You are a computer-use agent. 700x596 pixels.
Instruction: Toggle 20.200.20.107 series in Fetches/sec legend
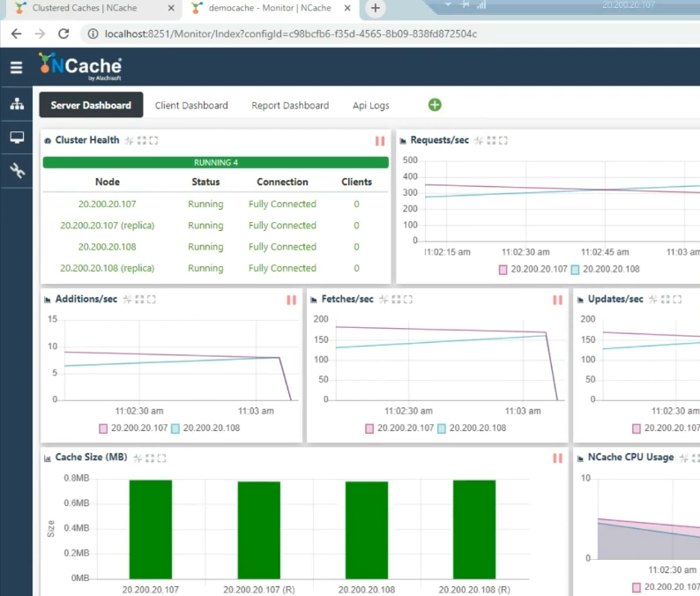coord(399,428)
